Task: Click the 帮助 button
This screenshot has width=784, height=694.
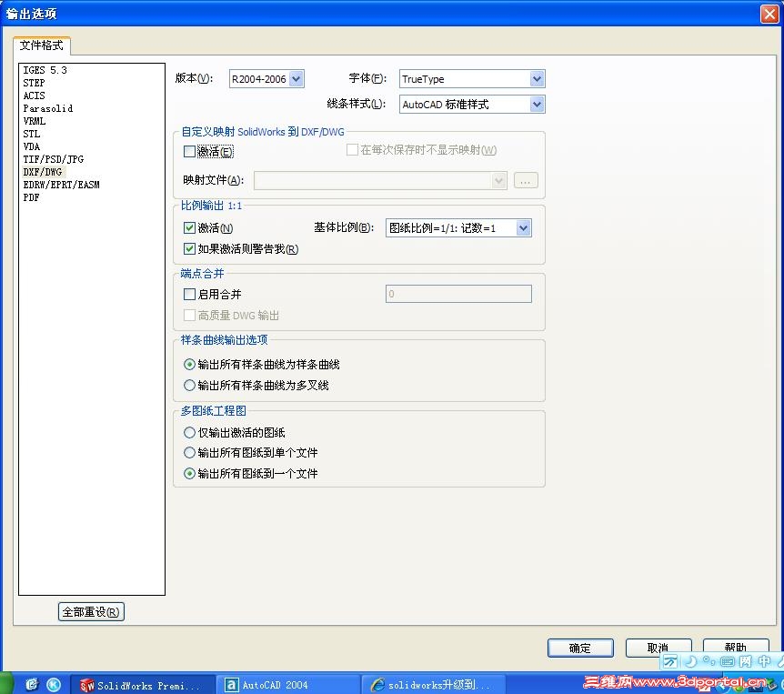Action: pyautogui.click(x=736, y=646)
